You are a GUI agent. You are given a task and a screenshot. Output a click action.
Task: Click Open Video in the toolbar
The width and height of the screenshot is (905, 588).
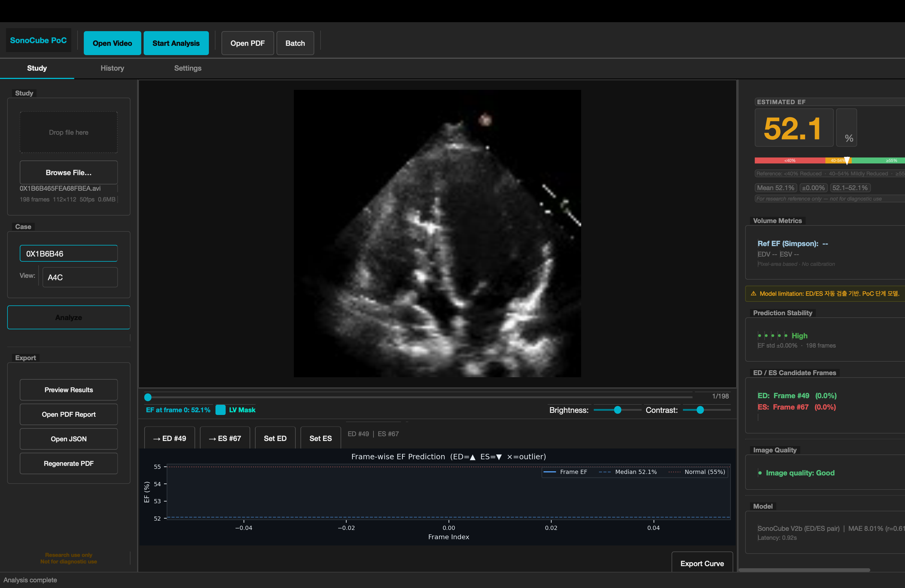tap(112, 43)
